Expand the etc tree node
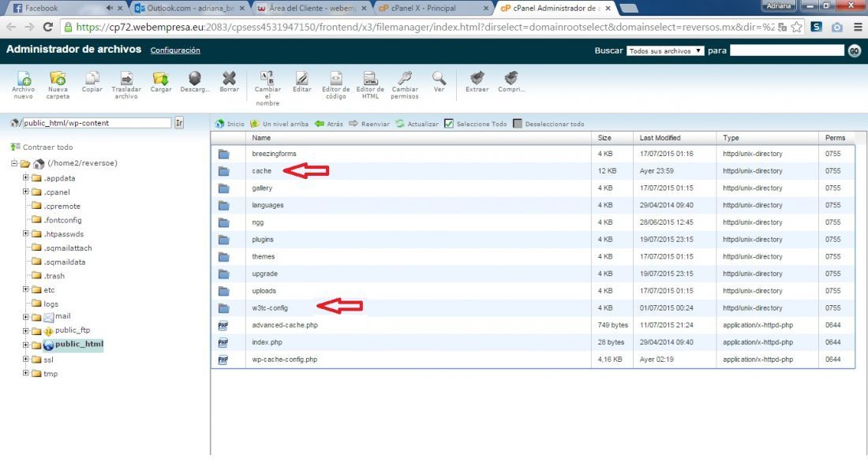Screen dimensions: 868x462 25,289
